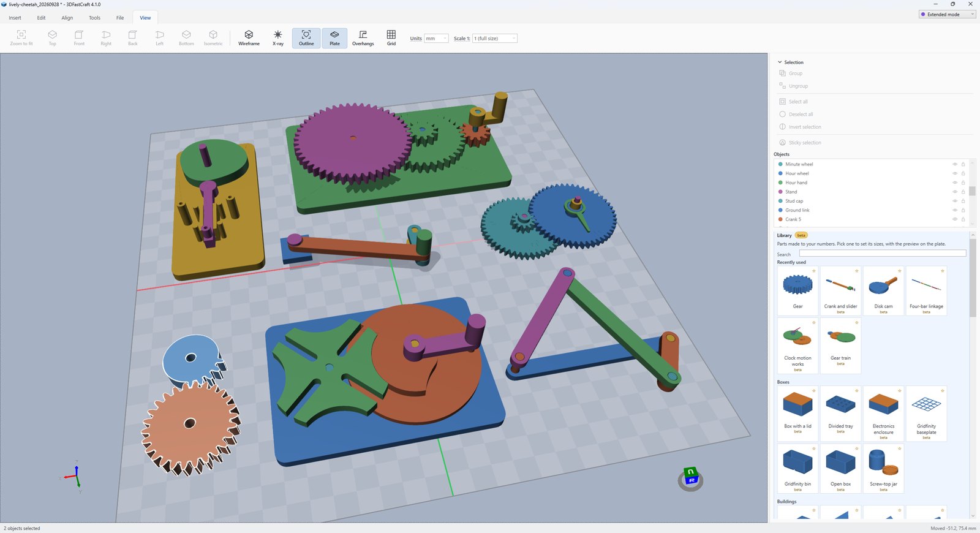Click the Hour wheel blue color dot
Viewport: 980px width, 533px height.
pos(780,173)
